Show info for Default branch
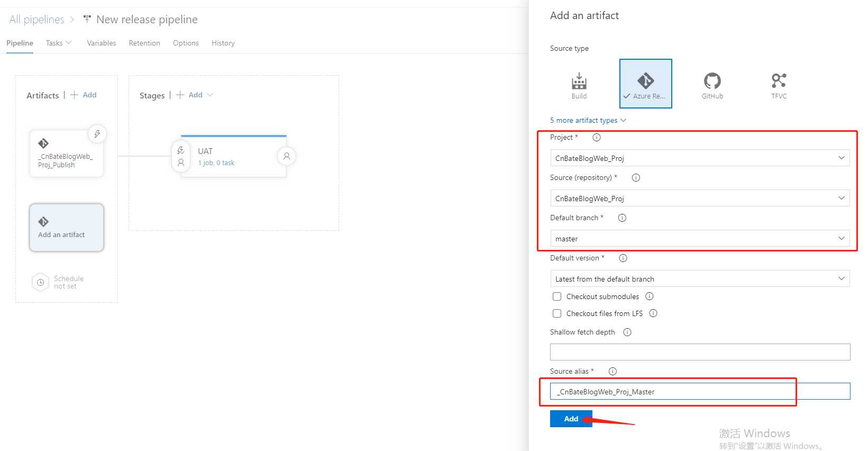The image size is (868, 451). [622, 218]
